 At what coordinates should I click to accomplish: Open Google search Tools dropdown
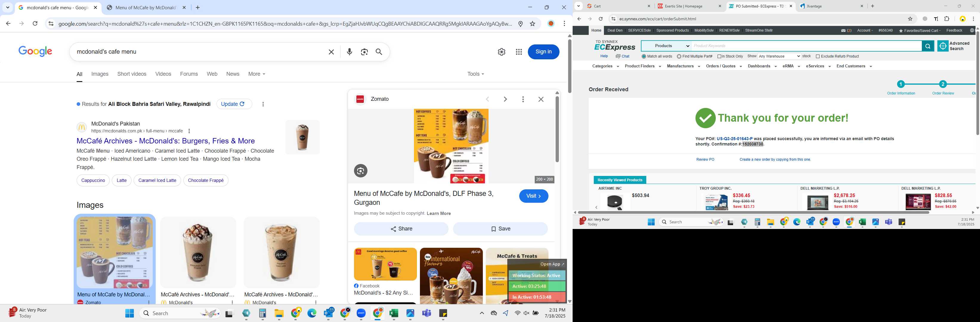point(476,74)
